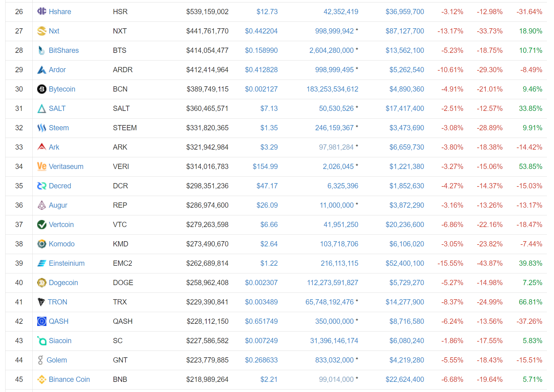Select QASH 7-day change -37.26%
This screenshot has height=392, width=554.
(529, 321)
